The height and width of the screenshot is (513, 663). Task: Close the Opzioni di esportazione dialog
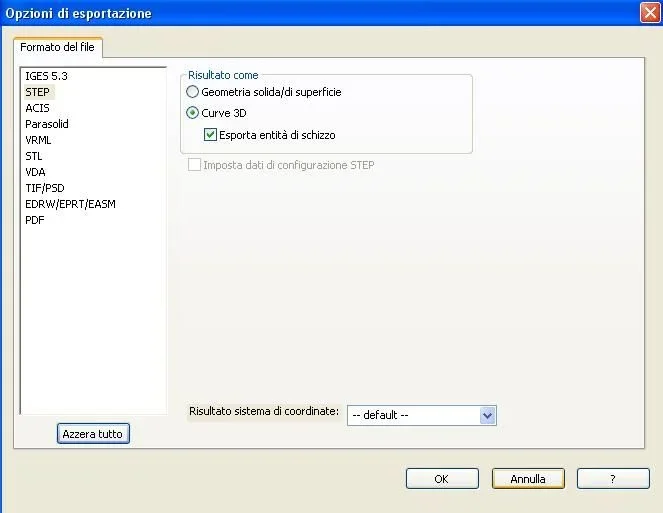(x=649, y=13)
